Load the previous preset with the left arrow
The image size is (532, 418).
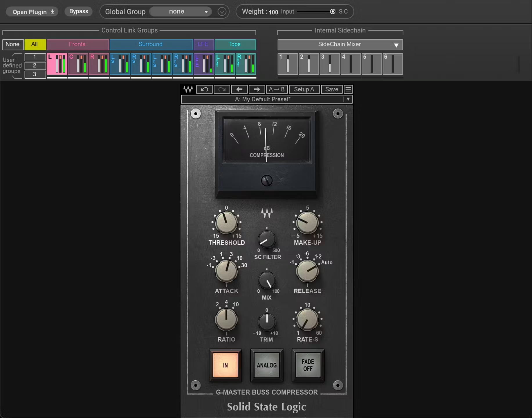click(x=239, y=89)
